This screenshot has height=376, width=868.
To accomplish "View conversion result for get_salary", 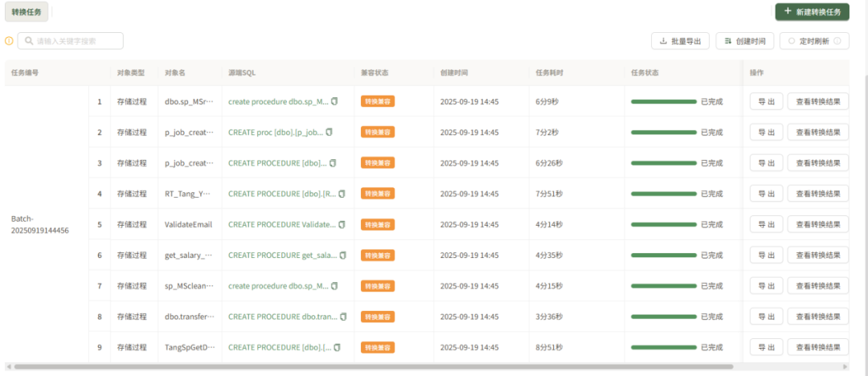I will (818, 255).
